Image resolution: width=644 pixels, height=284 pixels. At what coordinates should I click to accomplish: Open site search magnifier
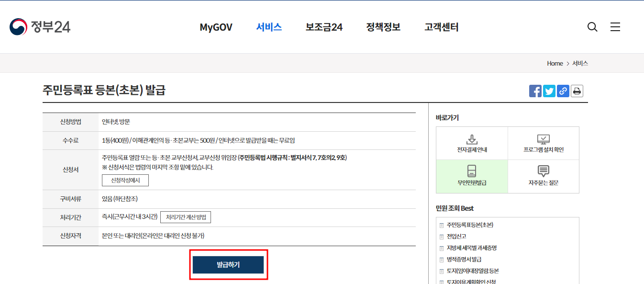[592, 27]
